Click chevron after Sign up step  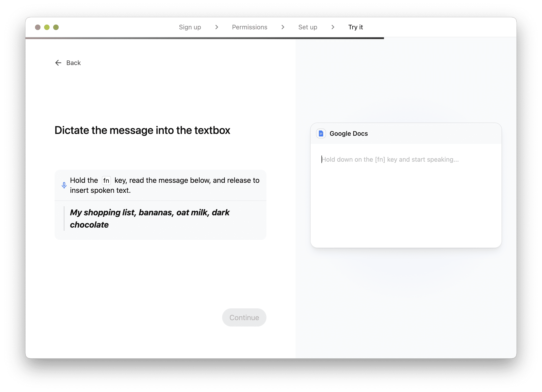click(x=216, y=27)
